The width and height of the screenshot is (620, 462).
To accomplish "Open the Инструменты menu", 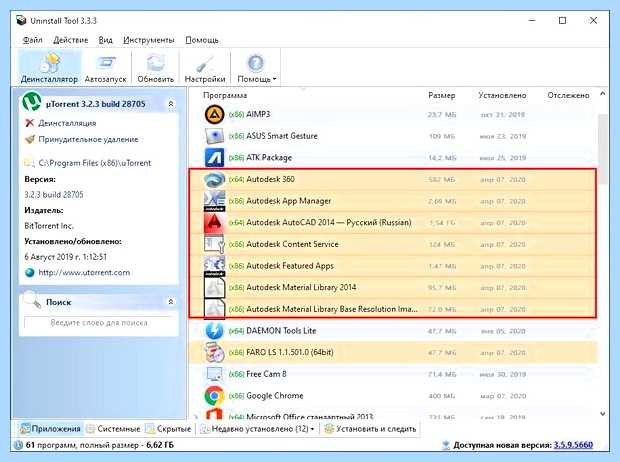I will (149, 40).
